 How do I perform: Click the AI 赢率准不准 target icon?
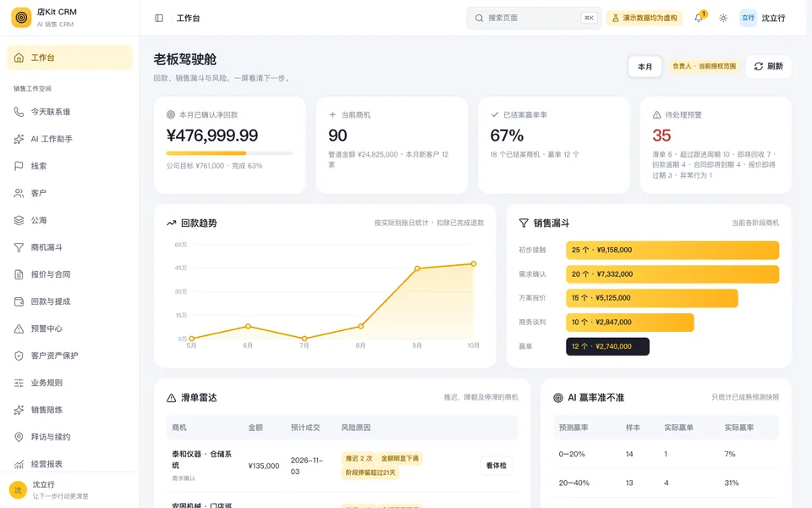pos(558,398)
